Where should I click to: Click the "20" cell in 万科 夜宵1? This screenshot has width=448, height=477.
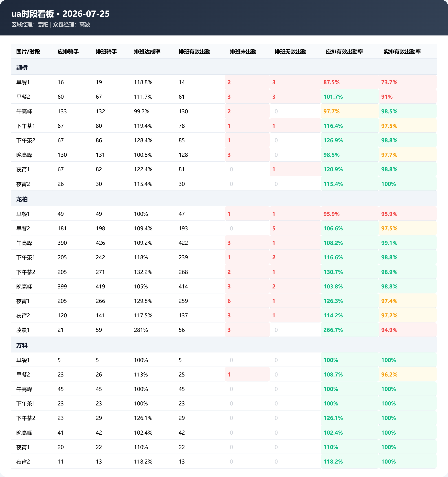click(61, 447)
